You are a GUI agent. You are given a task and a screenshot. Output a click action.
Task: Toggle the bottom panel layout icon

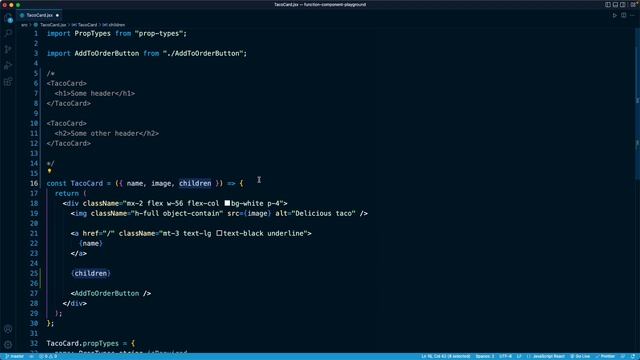pos(615,4)
